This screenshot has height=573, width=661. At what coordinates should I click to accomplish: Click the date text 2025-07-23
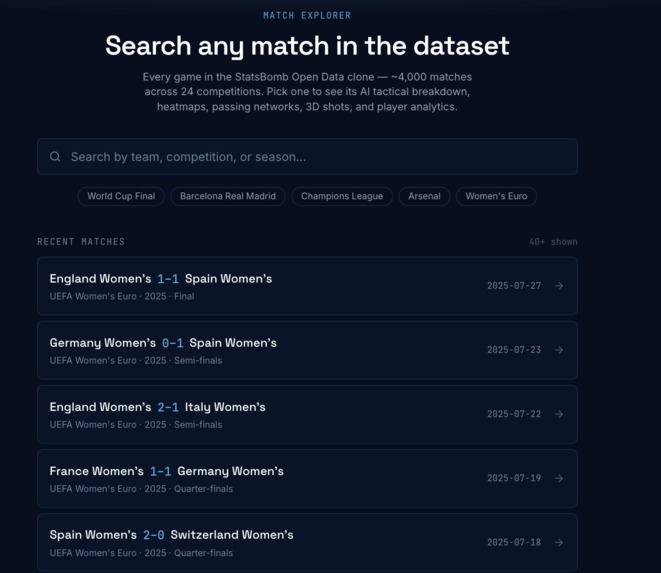[x=514, y=350]
